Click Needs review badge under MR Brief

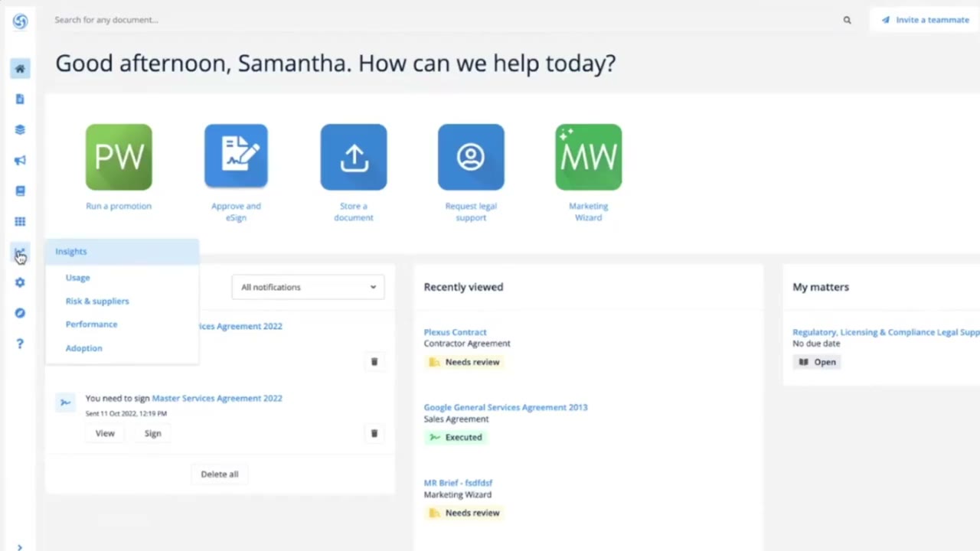coord(464,513)
